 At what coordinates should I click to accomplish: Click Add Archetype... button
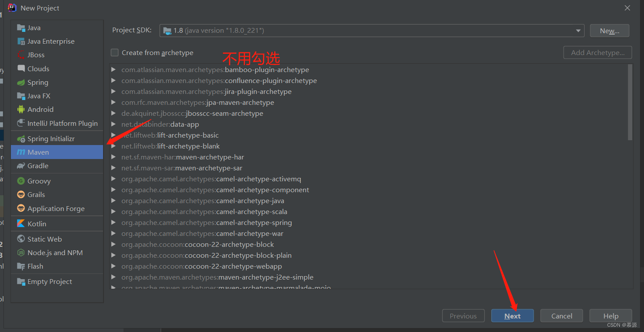(598, 53)
